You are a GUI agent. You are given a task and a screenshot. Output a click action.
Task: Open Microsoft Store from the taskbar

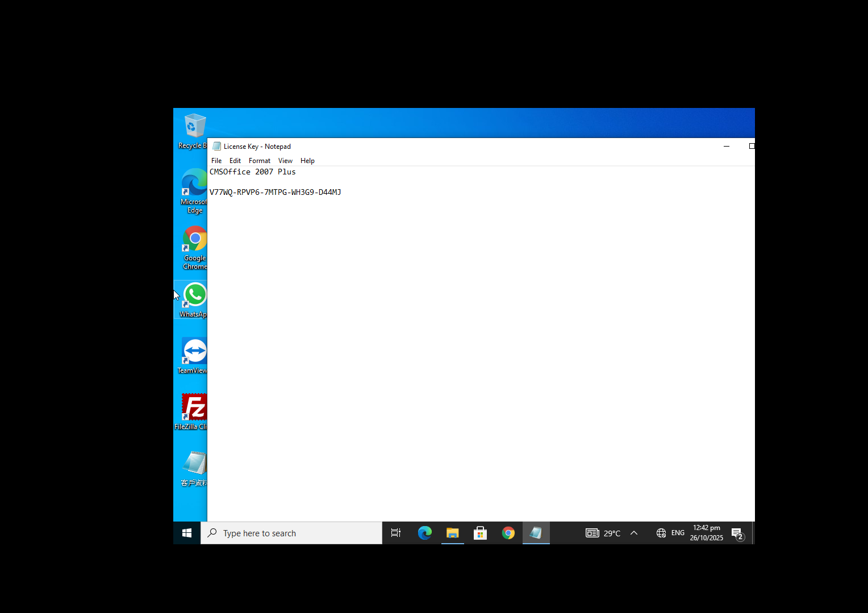pos(480,533)
